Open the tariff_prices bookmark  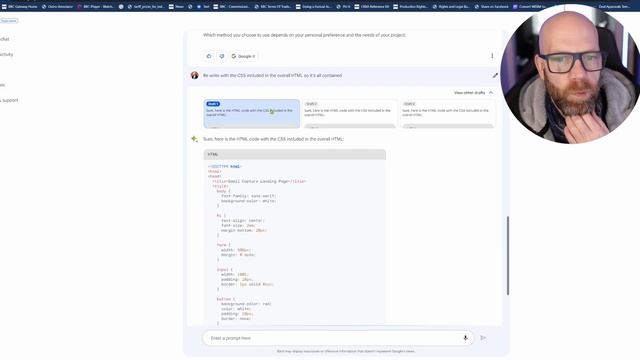(x=146, y=7)
